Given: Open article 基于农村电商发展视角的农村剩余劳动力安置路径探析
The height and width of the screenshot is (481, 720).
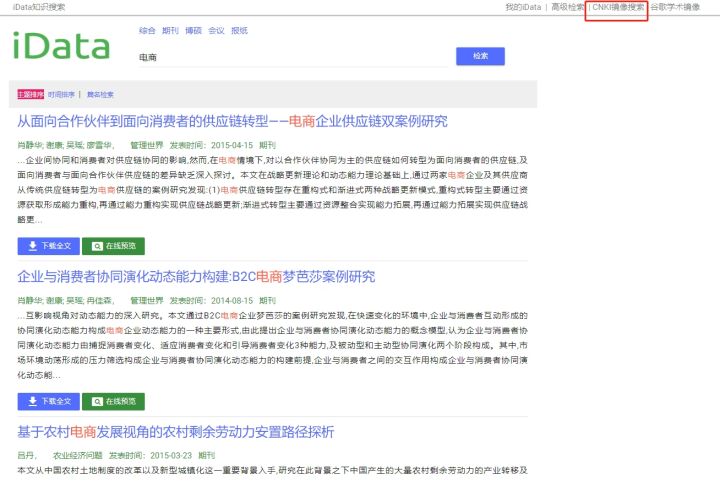Looking at the screenshot, I should click(x=176, y=432).
